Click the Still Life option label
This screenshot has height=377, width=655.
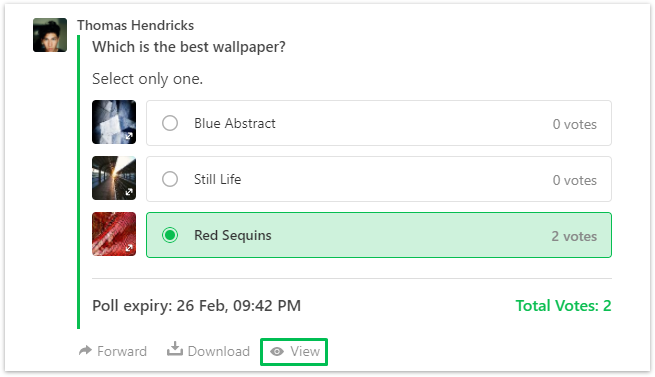(218, 179)
